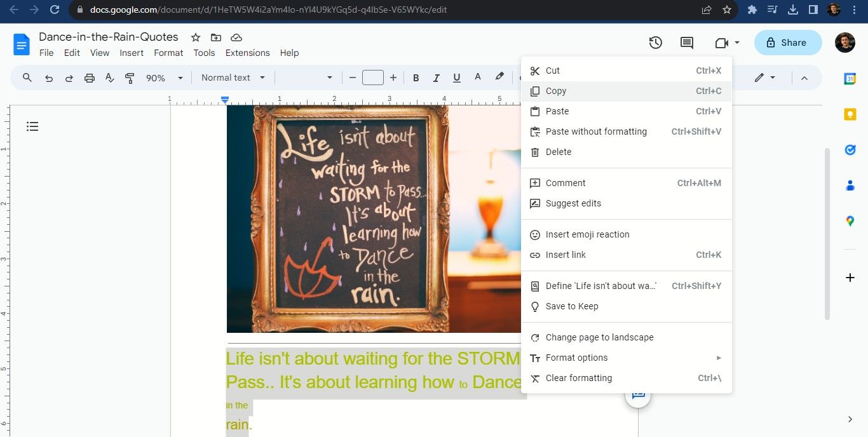Open Google Keep in side panel

pos(850,114)
